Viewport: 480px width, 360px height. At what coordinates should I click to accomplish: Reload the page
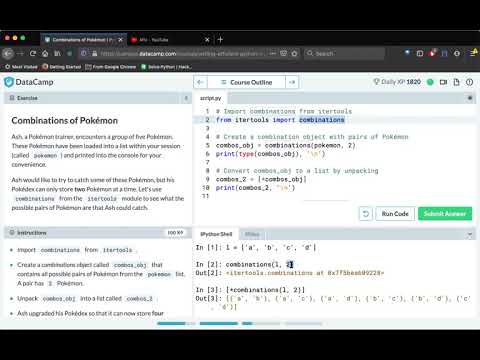[33, 53]
